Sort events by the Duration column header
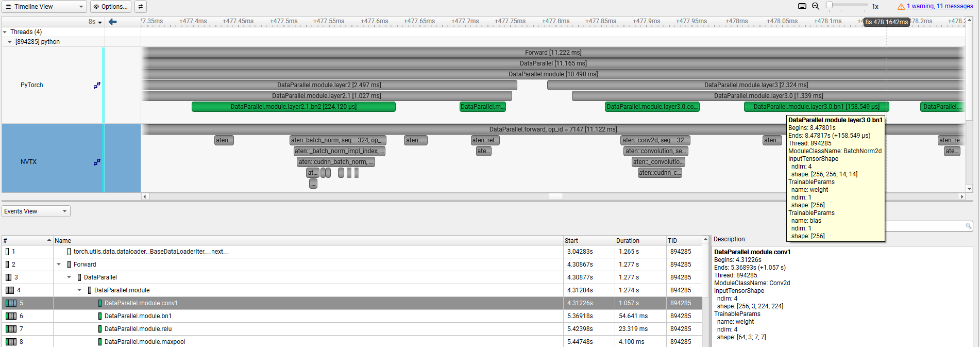Screen dimensions: 980x347 628,241
